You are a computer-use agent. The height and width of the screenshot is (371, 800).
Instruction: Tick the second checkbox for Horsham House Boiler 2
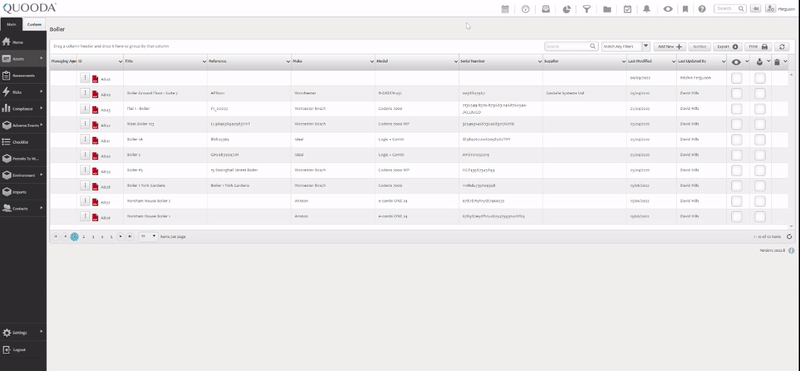click(x=760, y=201)
